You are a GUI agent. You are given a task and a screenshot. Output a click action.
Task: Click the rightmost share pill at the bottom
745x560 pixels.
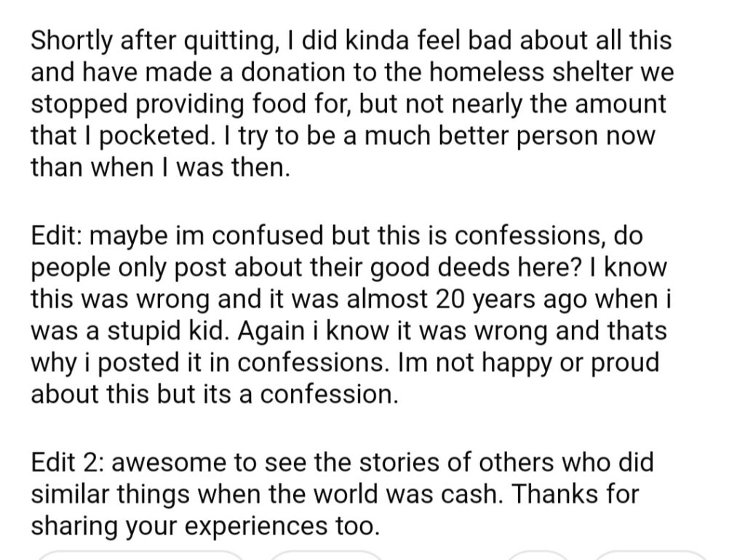[650, 555]
